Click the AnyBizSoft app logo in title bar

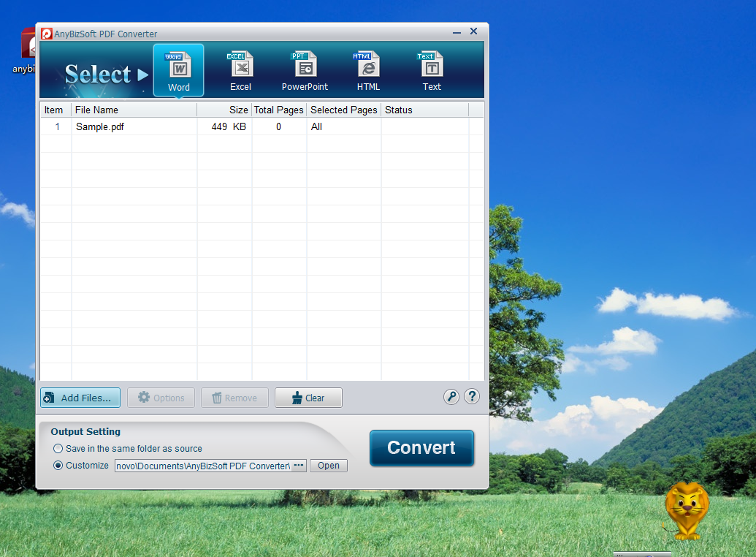[47, 34]
